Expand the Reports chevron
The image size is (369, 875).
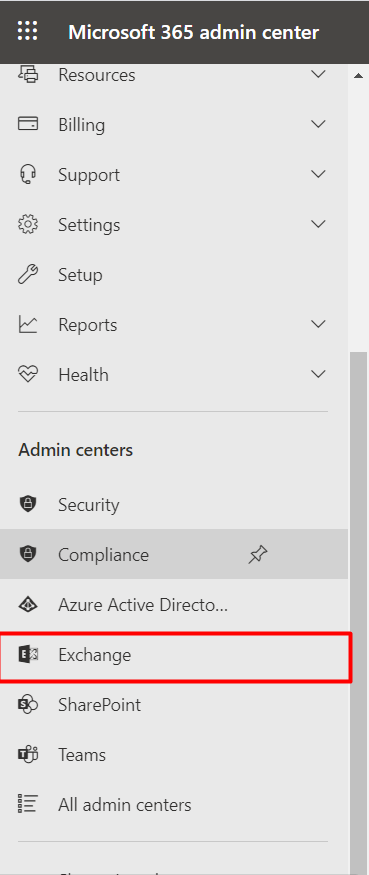click(x=318, y=324)
